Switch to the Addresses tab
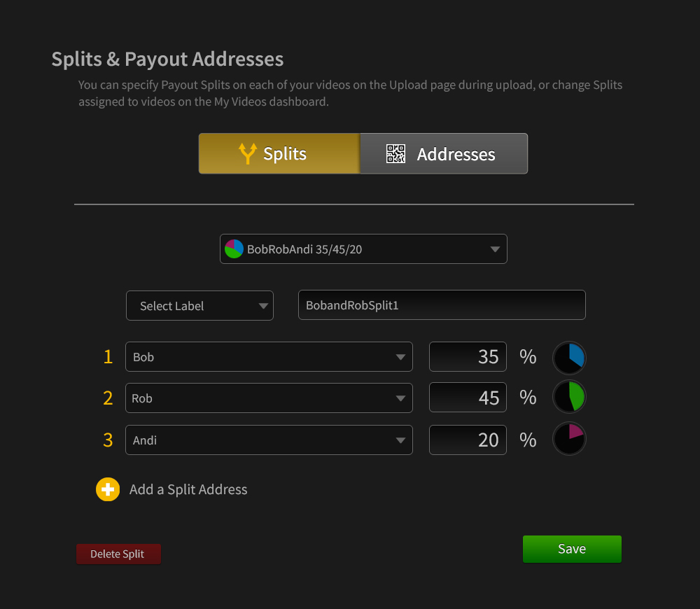The height and width of the screenshot is (609, 700). tap(444, 154)
